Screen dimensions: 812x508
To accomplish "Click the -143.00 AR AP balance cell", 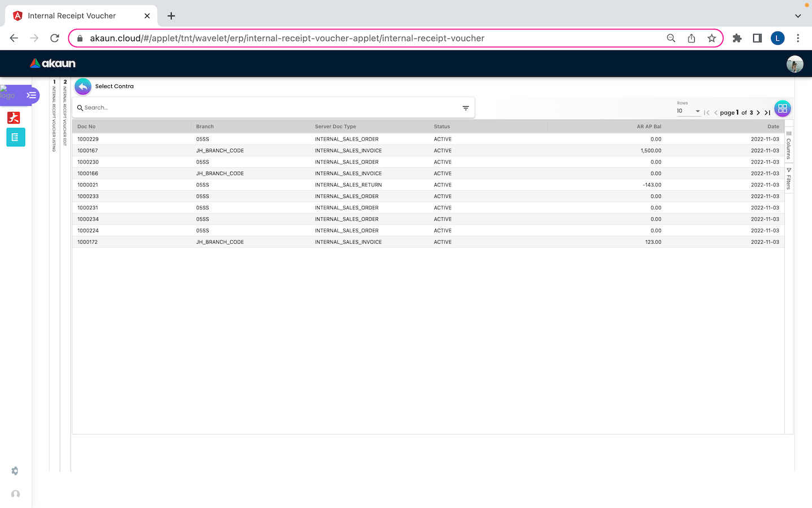I will pos(652,185).
